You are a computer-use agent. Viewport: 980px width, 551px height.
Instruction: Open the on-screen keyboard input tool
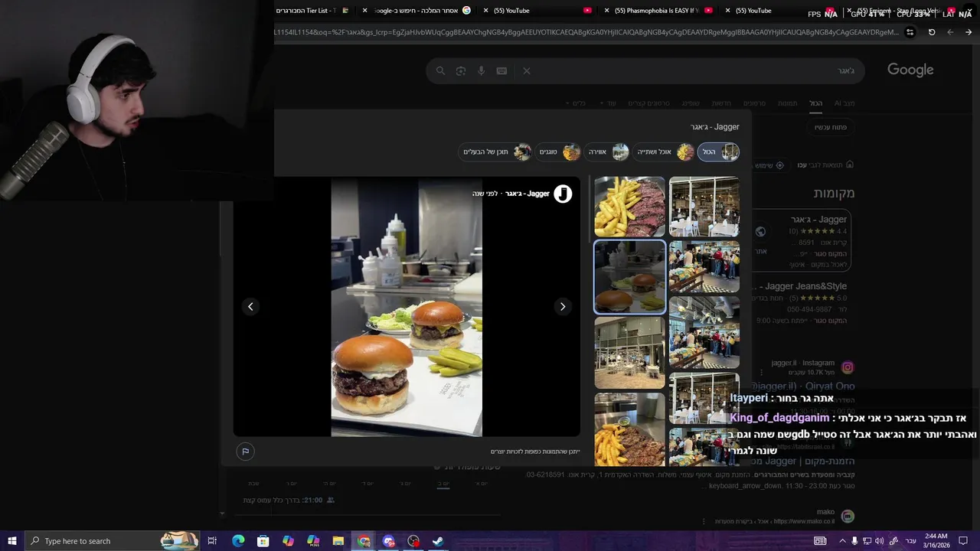[501, 70]
